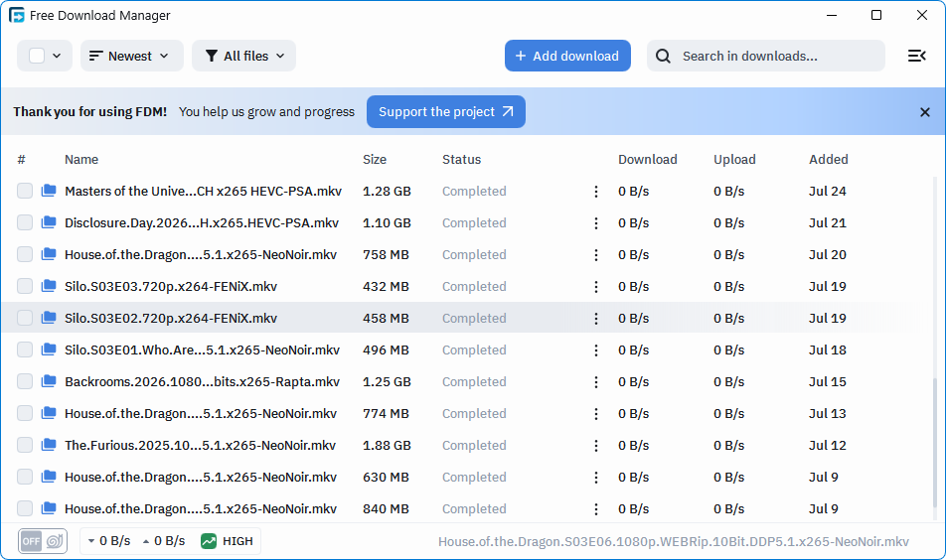This screenshot has height=560, width=946.
Task: Click the Support the project button
Action: 446,111
